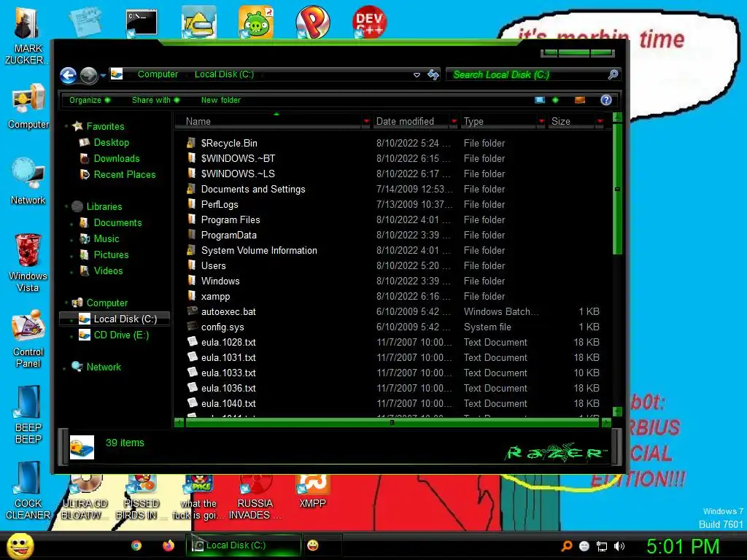The image size is (747, 560).
Task: Click the Local Disk (C:) taskbar button
Action: tap(244, 545)
